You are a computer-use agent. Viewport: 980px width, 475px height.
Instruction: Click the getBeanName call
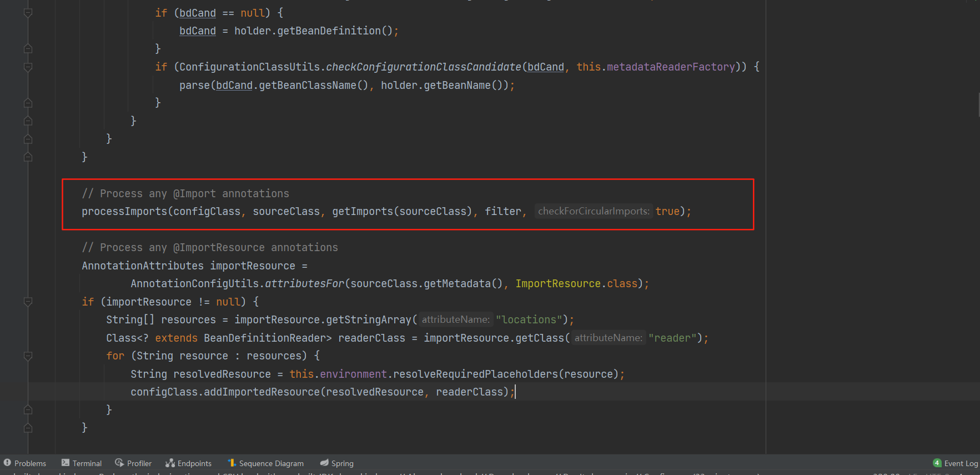pos(458,85)
